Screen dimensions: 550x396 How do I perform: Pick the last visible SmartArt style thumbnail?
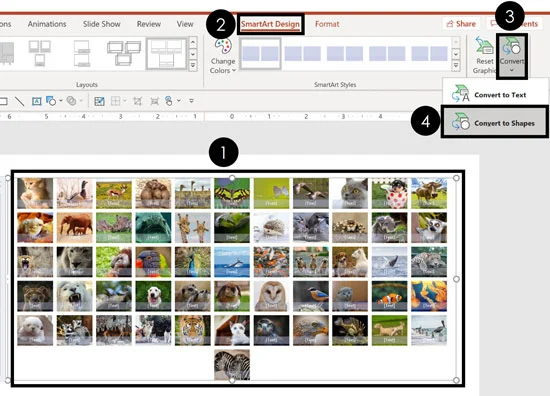point(429,54)
